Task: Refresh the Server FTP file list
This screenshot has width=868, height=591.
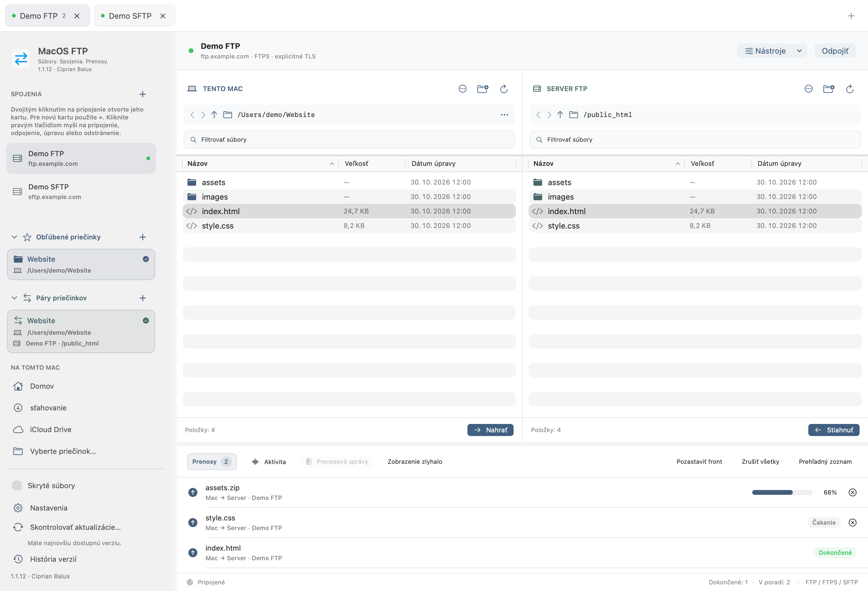Action: click(x=850, y=89)
